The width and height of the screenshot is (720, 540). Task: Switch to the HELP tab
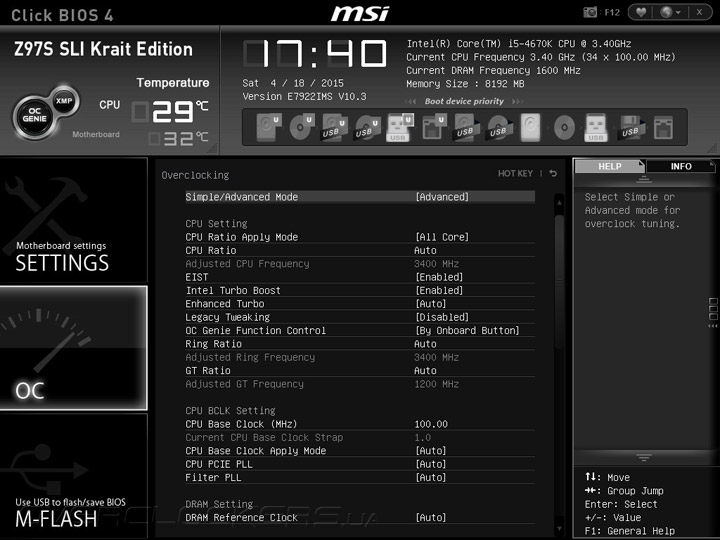click(x=609, y=166)
